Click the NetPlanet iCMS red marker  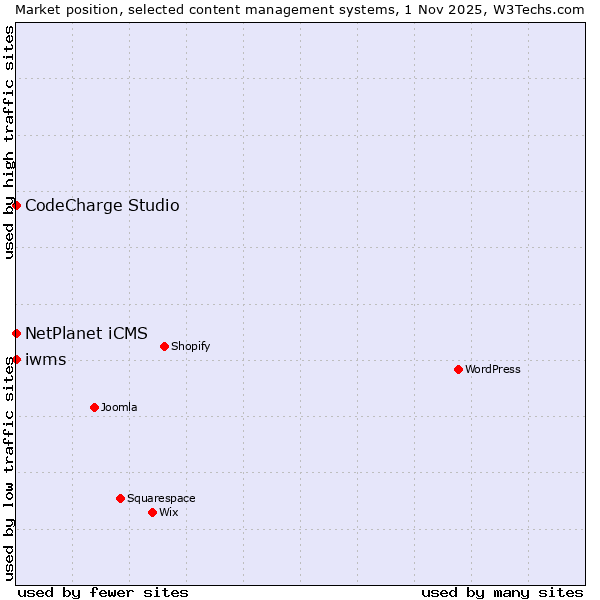click(x=16, y=333)
